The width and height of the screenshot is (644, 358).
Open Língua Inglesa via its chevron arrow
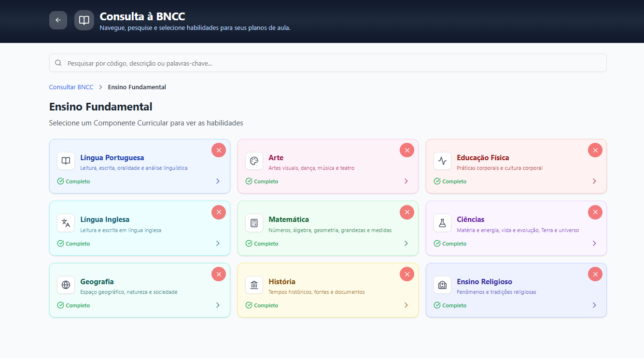coord(218,244)
